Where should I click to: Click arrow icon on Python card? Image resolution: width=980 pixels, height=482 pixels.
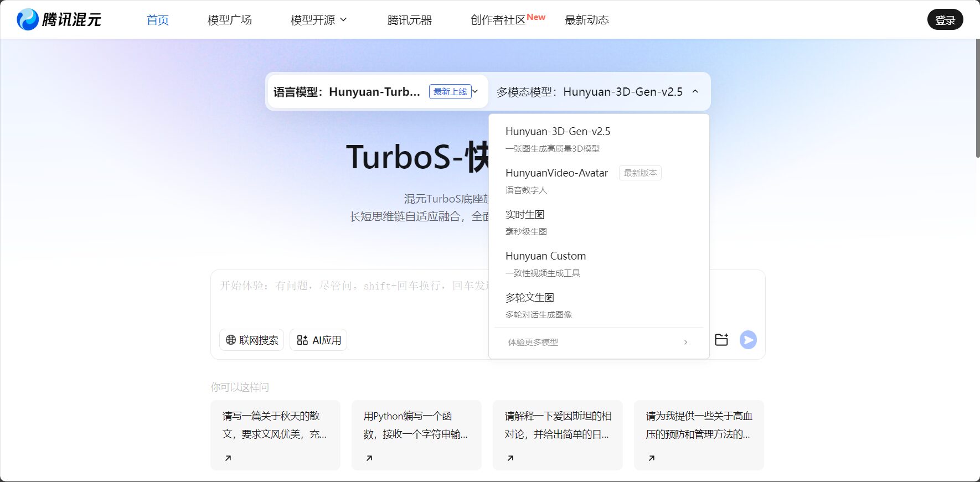(x=369, y=458)
